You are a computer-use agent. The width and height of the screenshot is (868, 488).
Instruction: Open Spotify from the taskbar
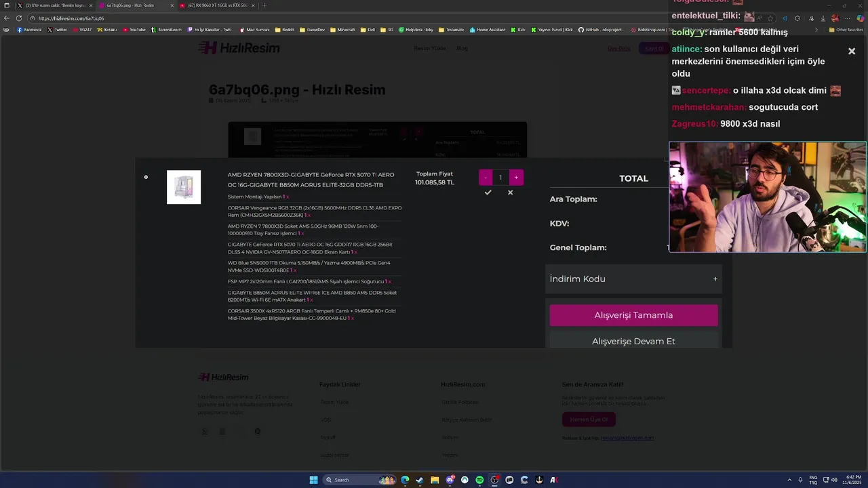[x=479, y=480]
